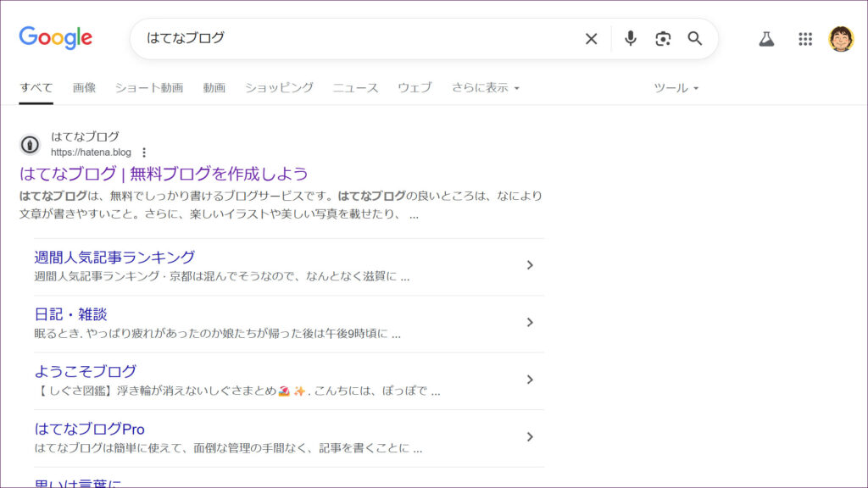Click the Google logo
Screen dimensions: 868x488
[56, 38]
